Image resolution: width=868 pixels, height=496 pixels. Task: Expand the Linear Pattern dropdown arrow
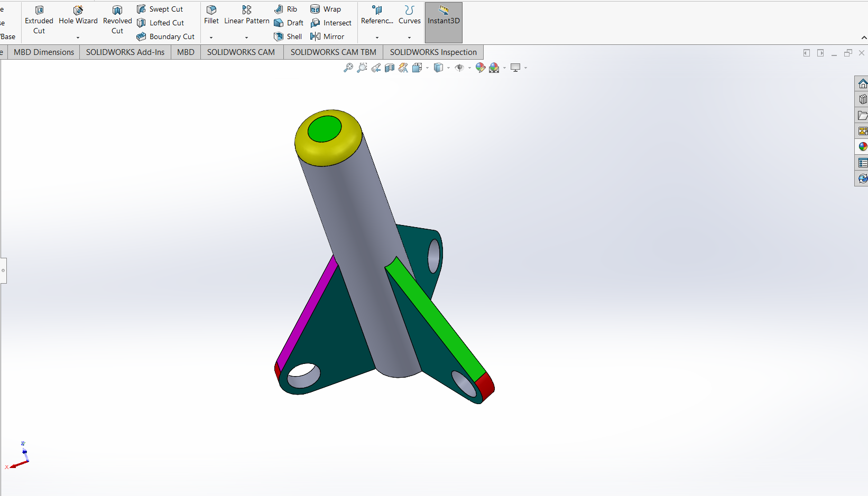coord(246,38)
